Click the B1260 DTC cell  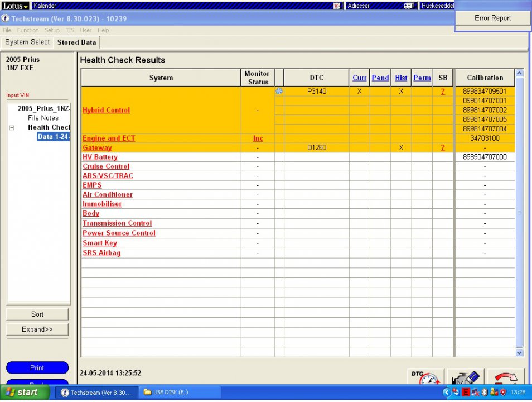click(x=317, y=148)
